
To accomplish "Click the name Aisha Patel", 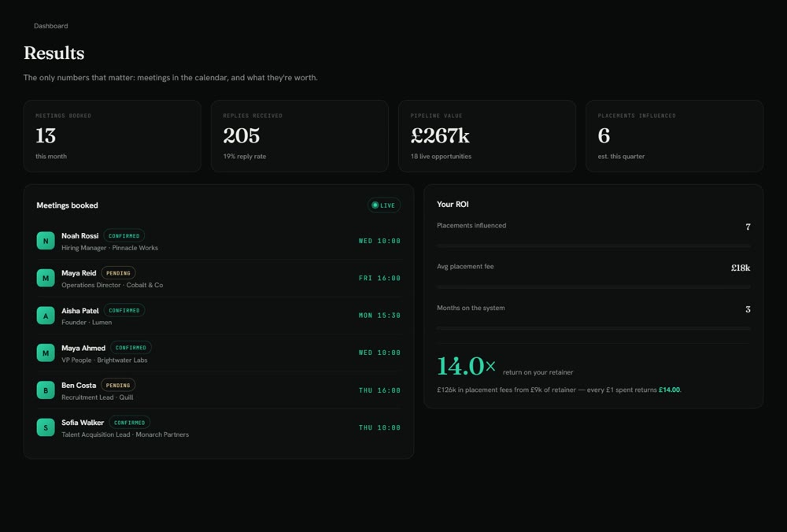I will coord(80,311).
